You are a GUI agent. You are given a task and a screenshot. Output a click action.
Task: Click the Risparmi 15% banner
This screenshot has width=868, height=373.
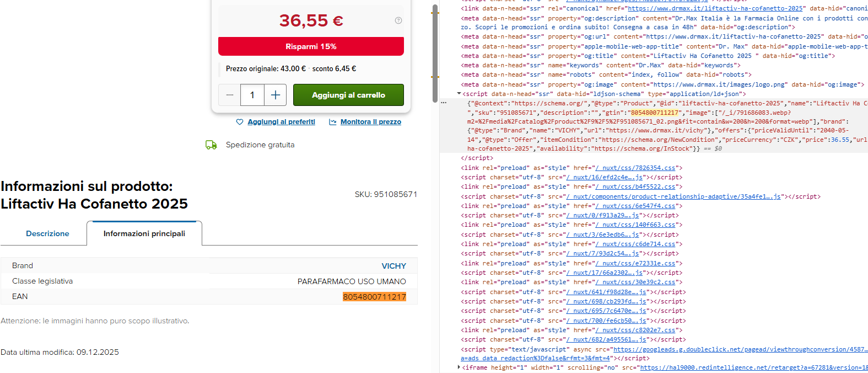click(311, 46)
